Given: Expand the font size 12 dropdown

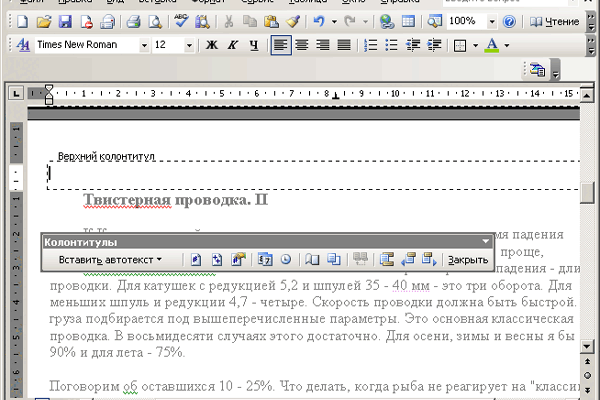Looking at the screenshot, I should [190, 46].
